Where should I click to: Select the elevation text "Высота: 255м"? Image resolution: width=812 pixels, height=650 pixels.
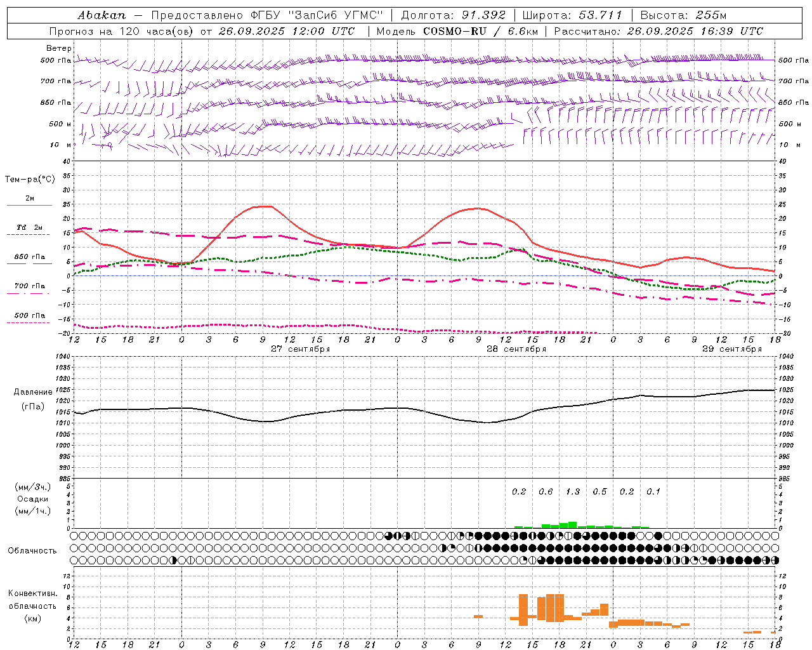683,15
